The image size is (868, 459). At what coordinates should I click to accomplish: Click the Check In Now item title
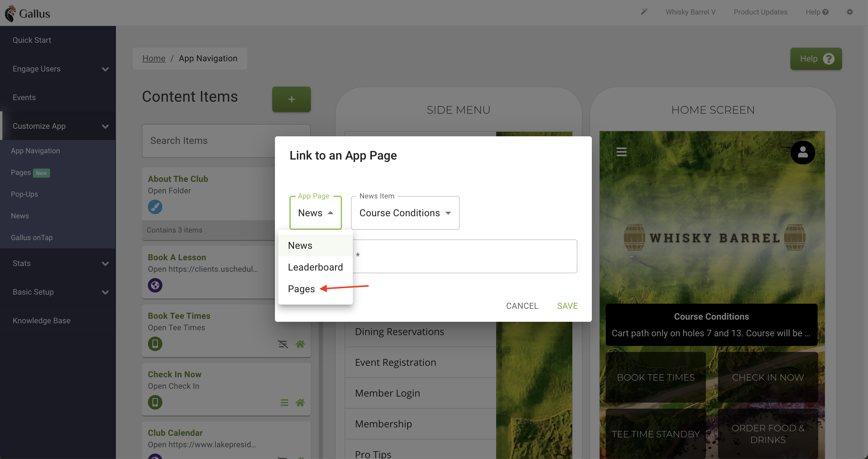pos(174,375)
